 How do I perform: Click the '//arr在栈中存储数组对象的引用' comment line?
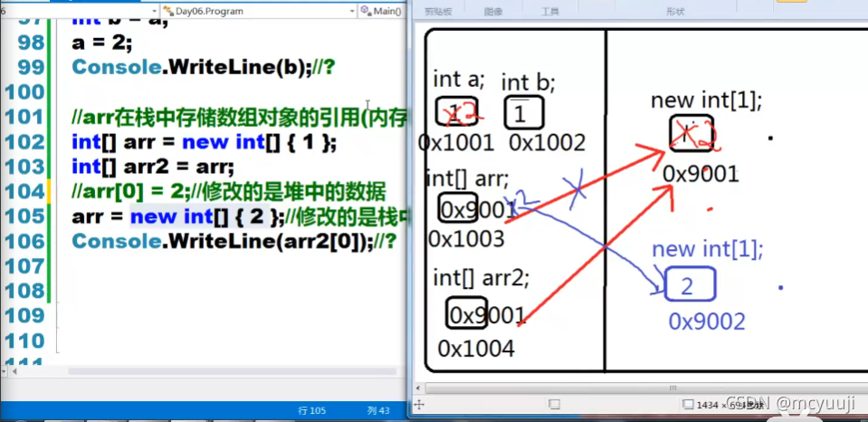(240, 118)
